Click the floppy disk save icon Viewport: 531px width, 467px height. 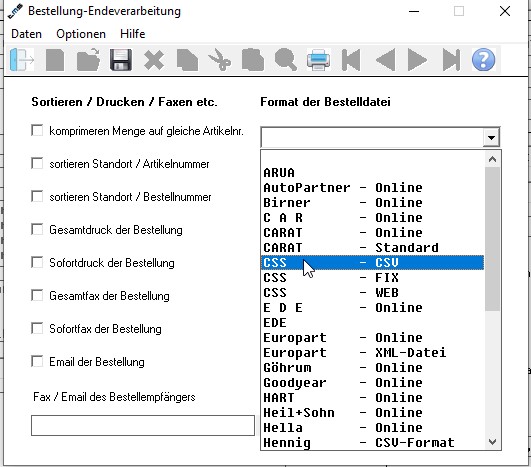pyautogui.click(x=121, y=60)
